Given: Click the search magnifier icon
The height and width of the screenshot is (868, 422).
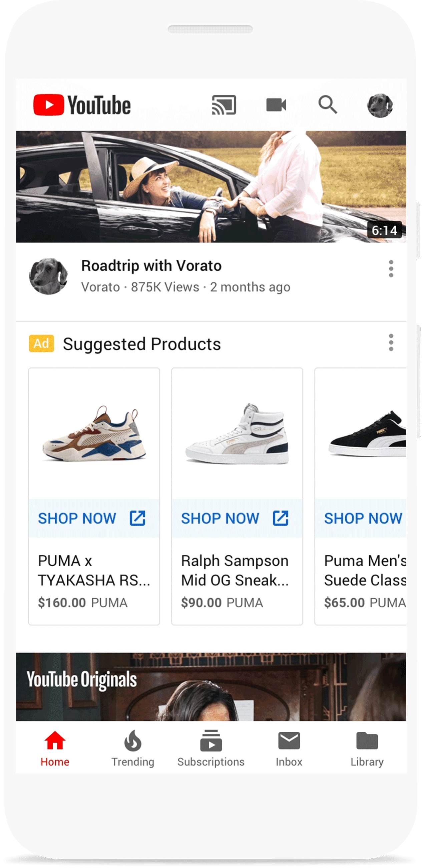Looking at the screenshot, I should click(327, 105).
